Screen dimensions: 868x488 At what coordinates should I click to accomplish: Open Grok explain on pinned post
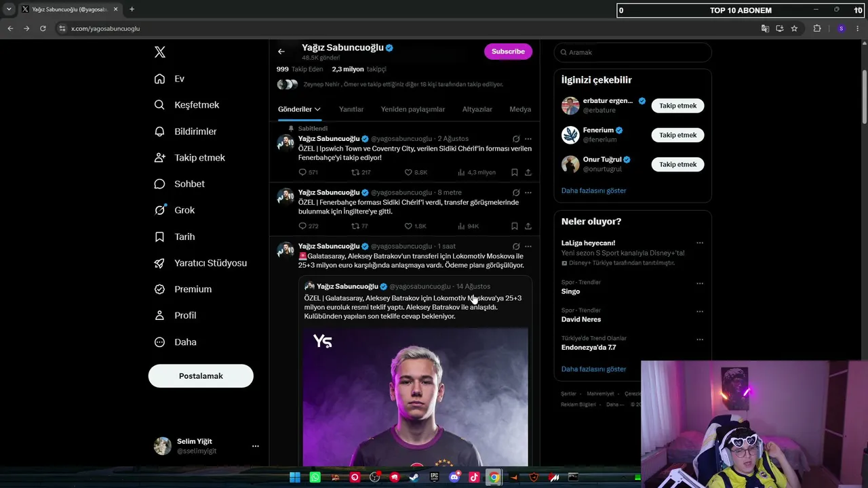click(x=516, y=138)
